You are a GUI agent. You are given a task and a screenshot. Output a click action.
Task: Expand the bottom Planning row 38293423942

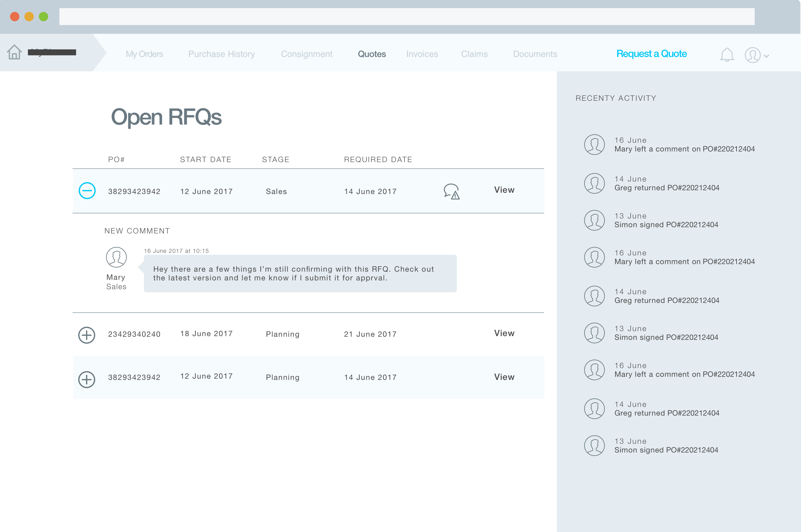pyautogui.click(x=86, y=379)
